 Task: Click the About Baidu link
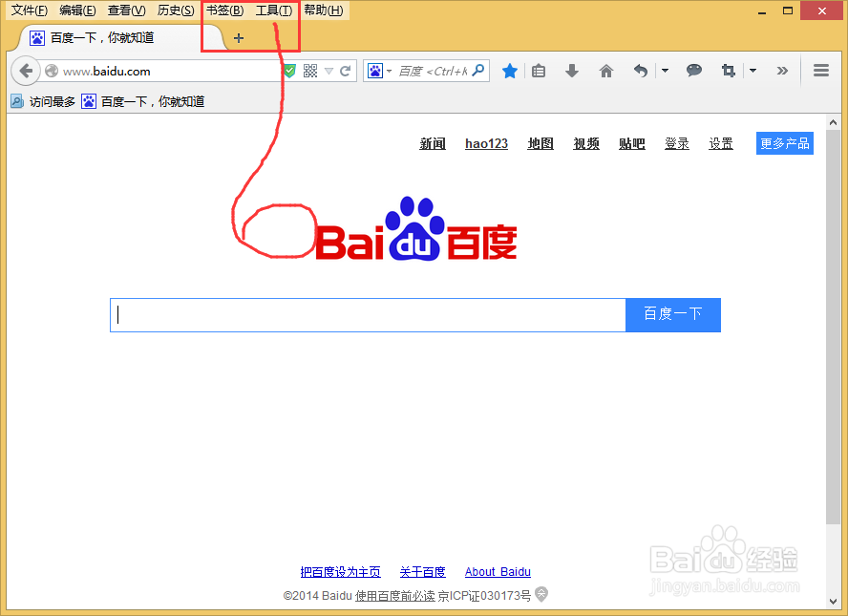498,572
